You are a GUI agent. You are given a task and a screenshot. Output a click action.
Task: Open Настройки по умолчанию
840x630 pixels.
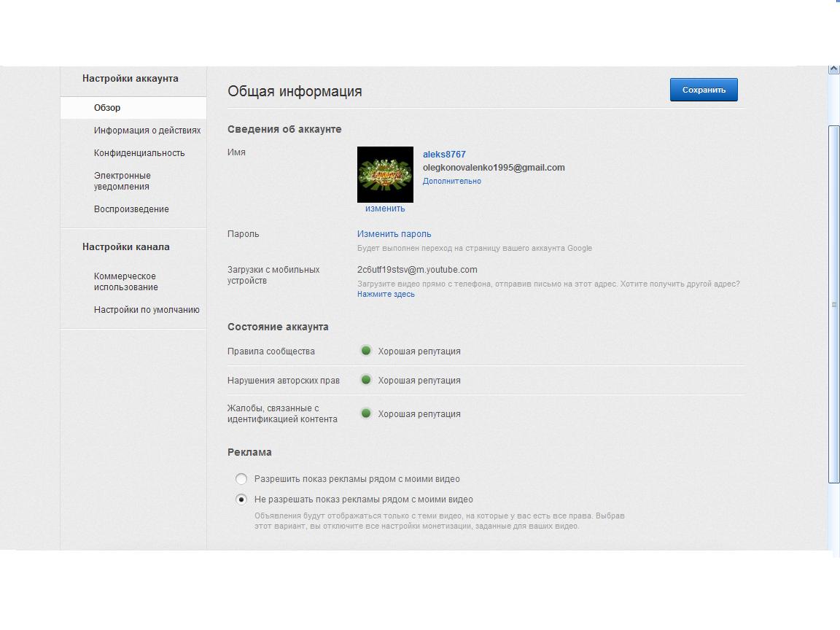coord(147,310)
